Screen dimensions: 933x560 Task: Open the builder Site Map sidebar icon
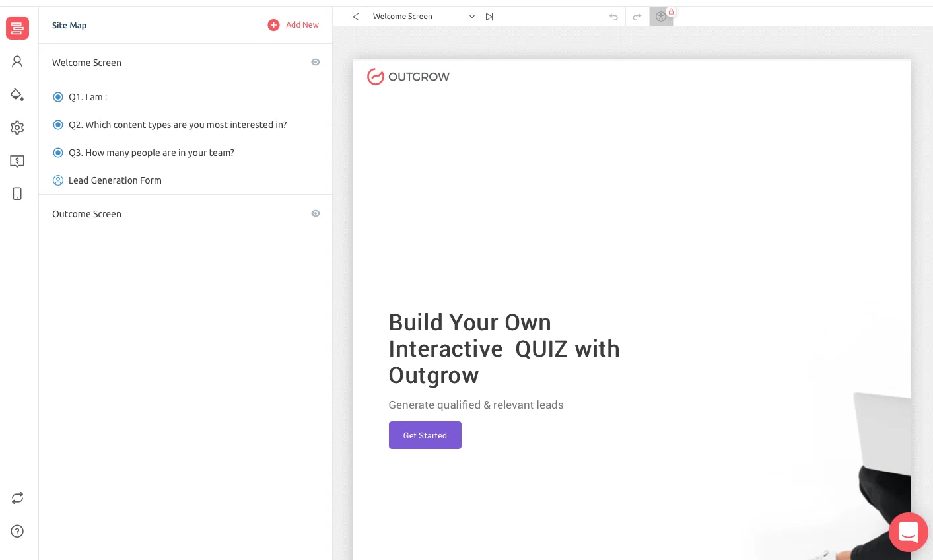(17, 28)
